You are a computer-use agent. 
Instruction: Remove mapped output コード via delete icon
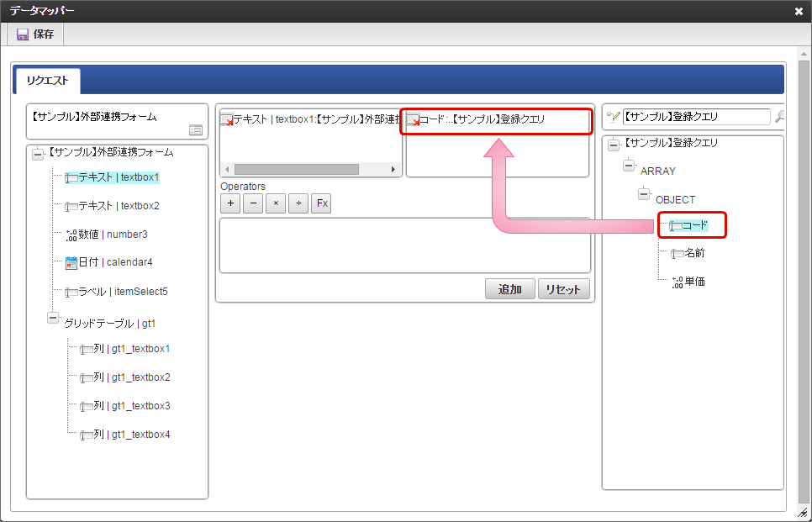414,120
